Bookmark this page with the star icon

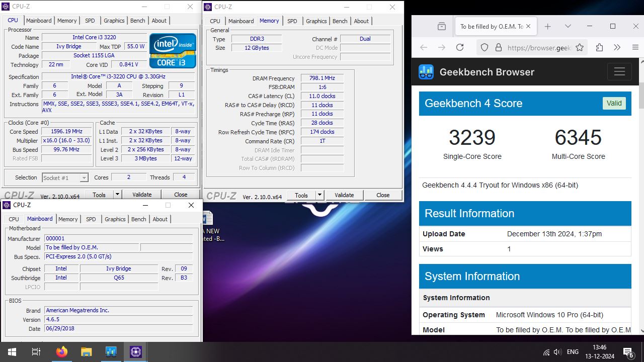[580, 47]
